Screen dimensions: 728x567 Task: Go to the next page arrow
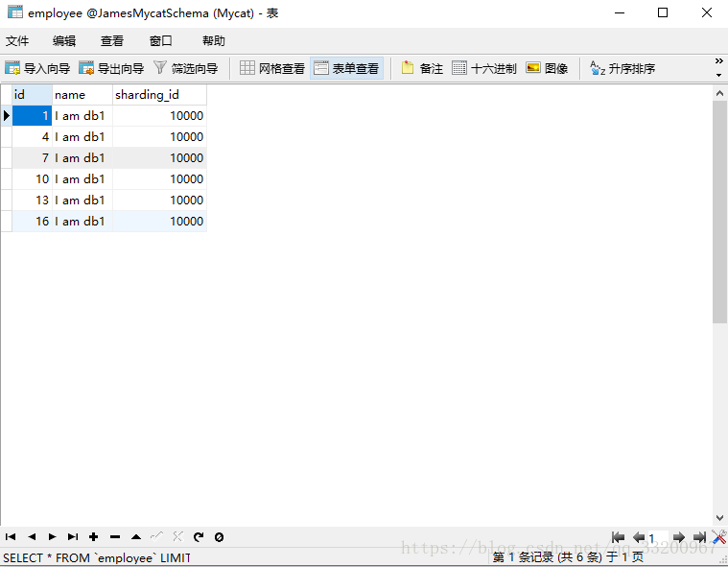pyautogui.click(x=678, y=537)
